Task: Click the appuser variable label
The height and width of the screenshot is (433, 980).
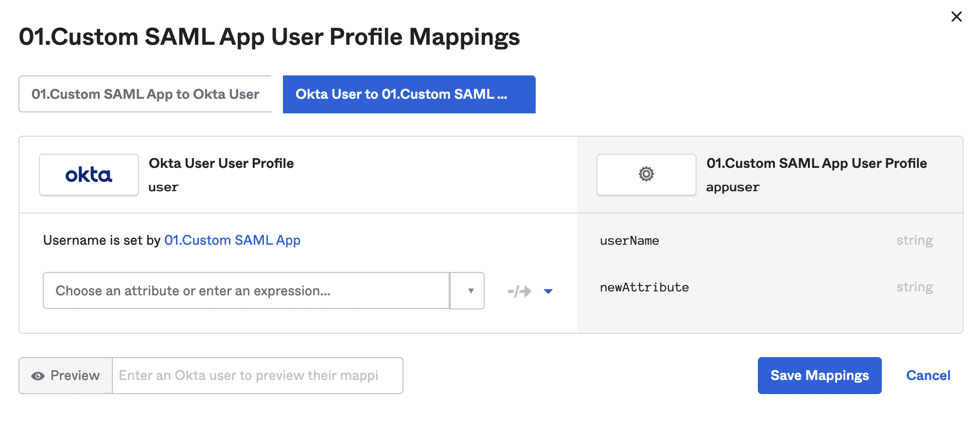Action: (733, 187)
